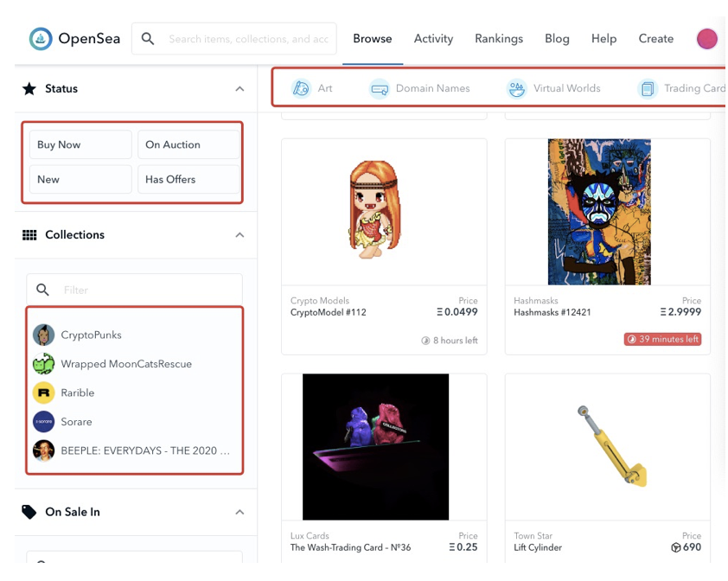Open the pink profile avatar

click(x=706, y=39)
